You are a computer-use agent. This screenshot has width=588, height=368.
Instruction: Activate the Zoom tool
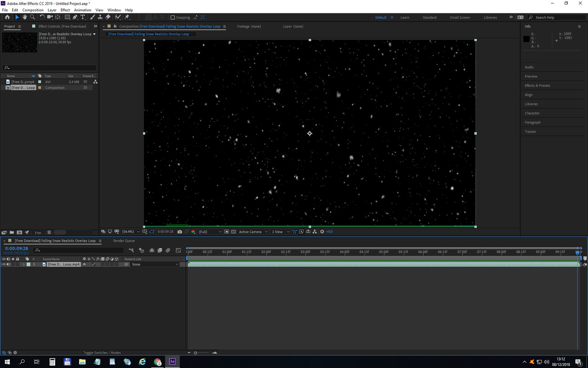[x=32, y=17]
